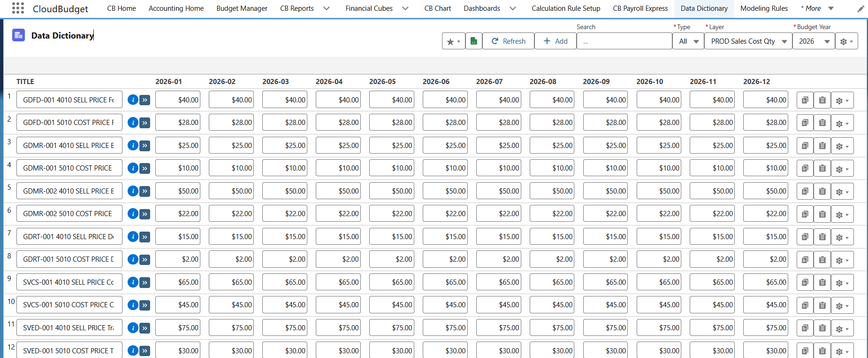This screenshot has height=358, width=868.
Task: Open the app launcher grid icon
Action: pyautogui.click(x=18, y=8)
